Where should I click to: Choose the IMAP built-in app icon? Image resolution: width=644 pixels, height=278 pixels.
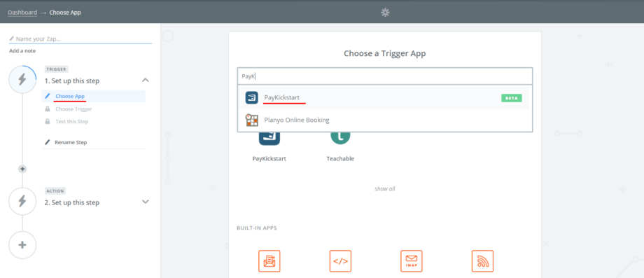click(412, 260)
